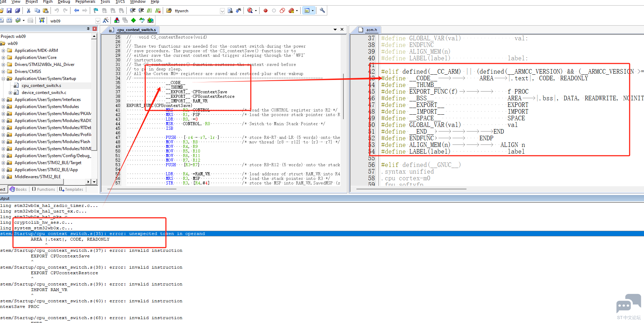
Task: Select Drivers/STM32WB0x_HAL_Driver in the tree
Action: (x=45, y=65)
